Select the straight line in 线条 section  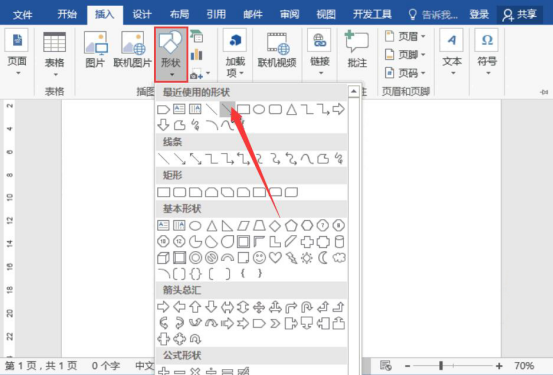point(164,159)
